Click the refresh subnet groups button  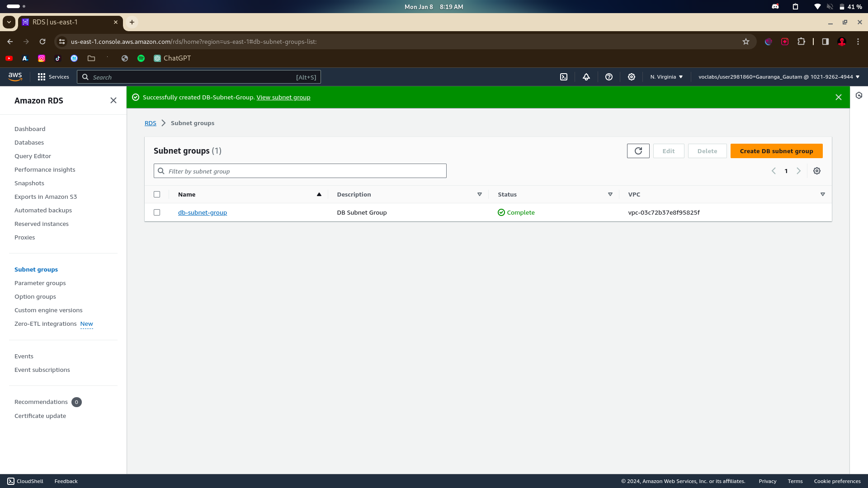pos(638,151)
